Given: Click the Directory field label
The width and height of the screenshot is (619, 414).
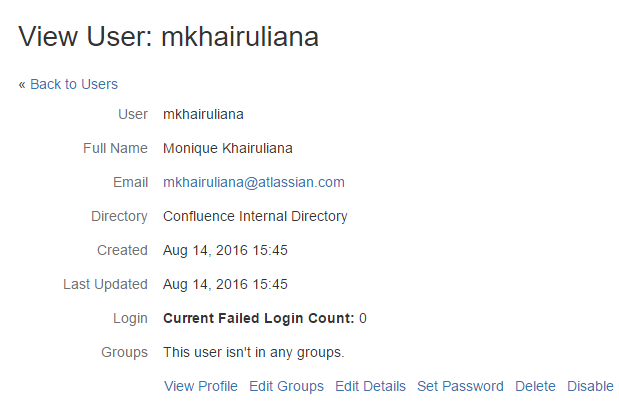Looking at the screenshot, I should 119,216.
